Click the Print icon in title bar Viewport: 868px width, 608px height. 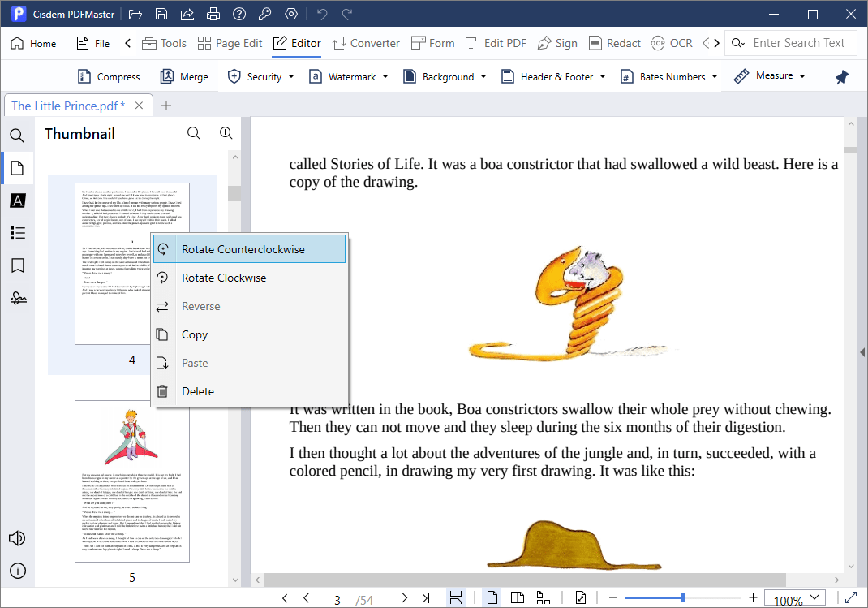[213, 14]
